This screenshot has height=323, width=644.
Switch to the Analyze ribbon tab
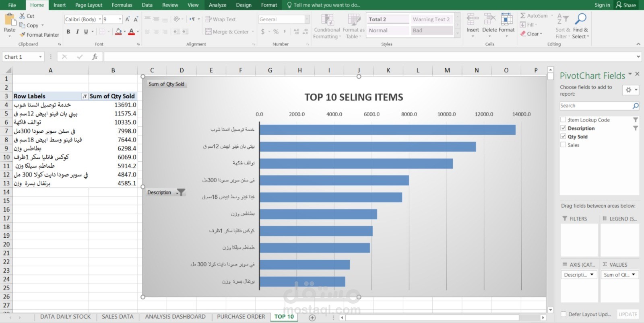(217, 5)
